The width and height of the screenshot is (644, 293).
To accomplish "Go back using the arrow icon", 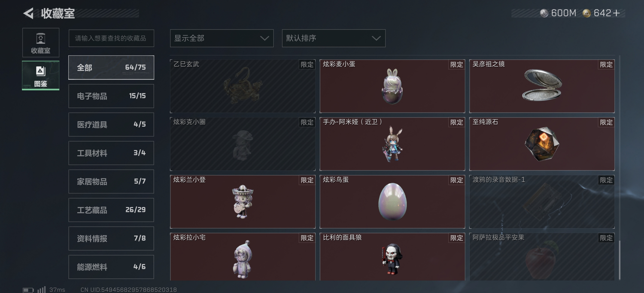I will coord(28,13).
